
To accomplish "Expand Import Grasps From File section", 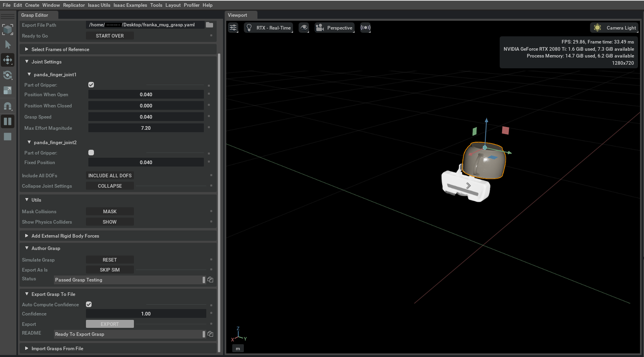I will (57, 349).
